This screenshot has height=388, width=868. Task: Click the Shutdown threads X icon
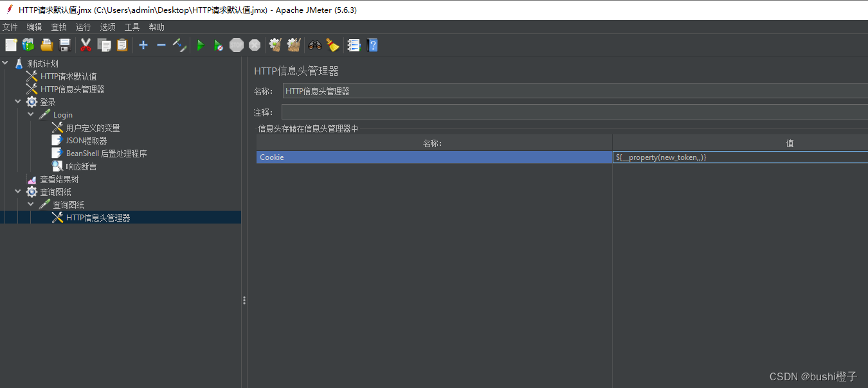tap(255, 45)
